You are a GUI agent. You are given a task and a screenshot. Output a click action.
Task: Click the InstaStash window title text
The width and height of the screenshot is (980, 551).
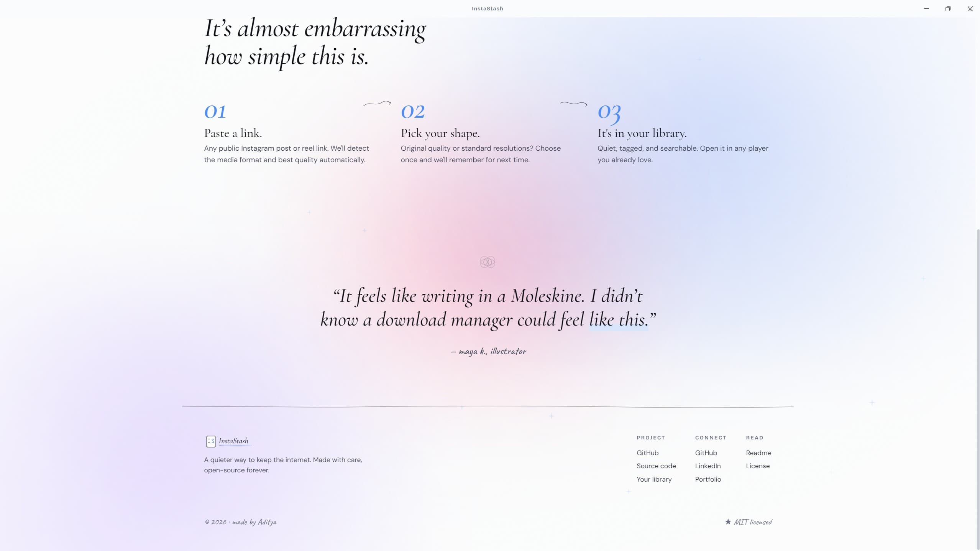(487, 8)
